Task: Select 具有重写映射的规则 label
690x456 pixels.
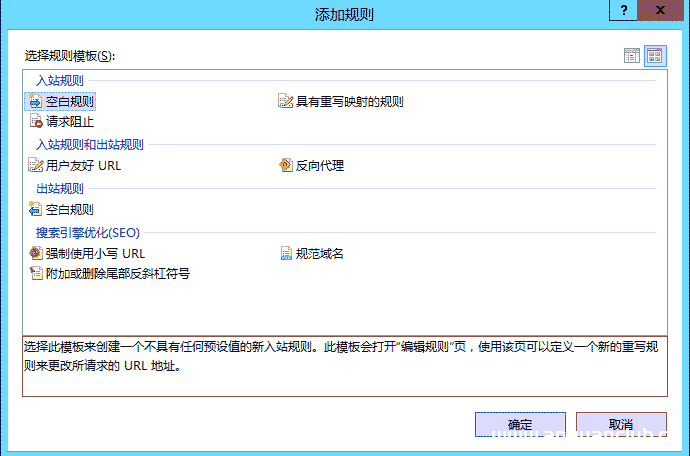Action: [349, 102]
